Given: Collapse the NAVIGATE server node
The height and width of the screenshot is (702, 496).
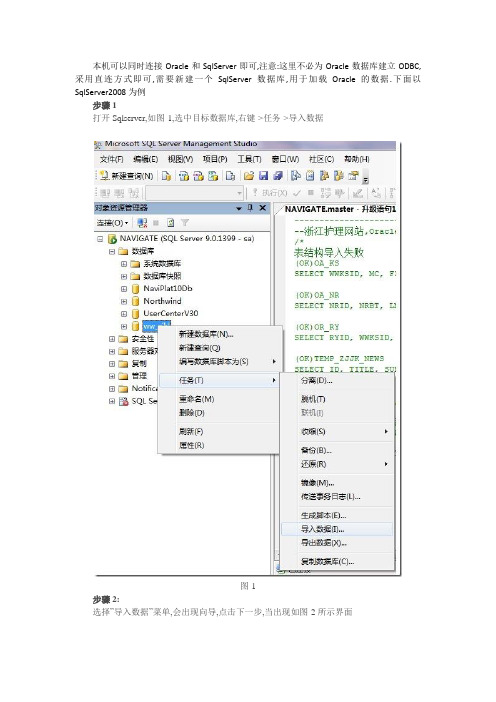Looking at the screenshot, I should click(x=100, y=239).
